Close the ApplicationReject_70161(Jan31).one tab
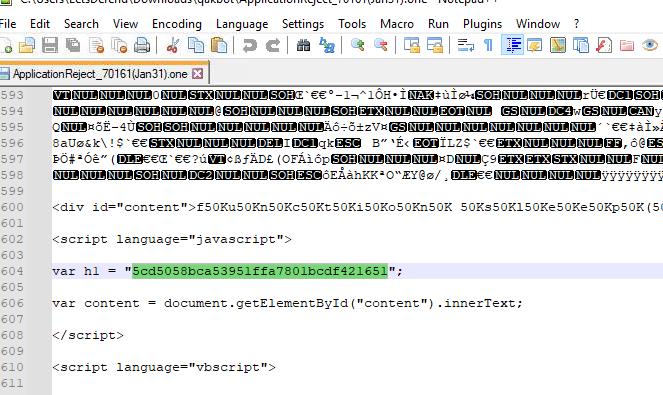This screenshot has width=663, height=395. [x=197, y=74]
